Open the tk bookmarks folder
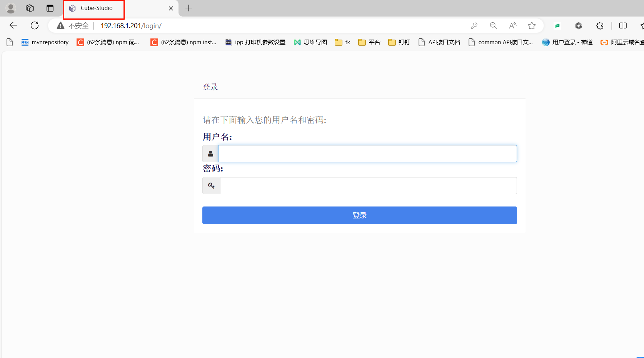 coord(342,42)
